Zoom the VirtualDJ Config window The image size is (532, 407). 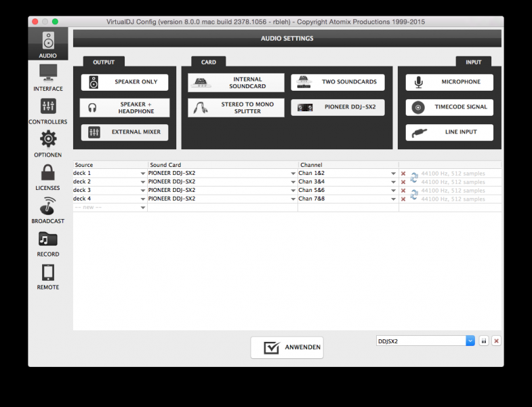tap(55, 22)
